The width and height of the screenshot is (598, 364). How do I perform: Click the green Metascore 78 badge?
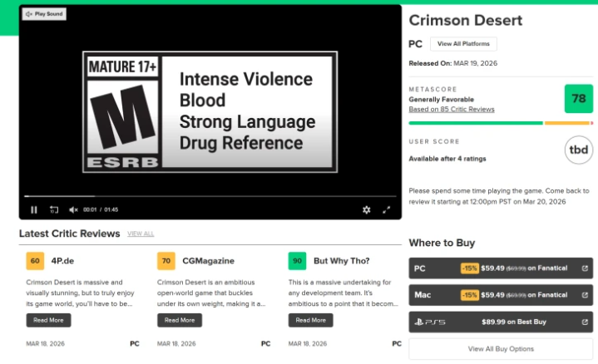(578, 99)
